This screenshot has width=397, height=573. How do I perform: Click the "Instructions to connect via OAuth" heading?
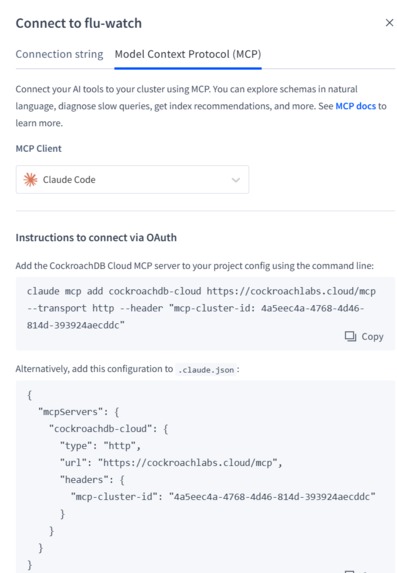96,238
